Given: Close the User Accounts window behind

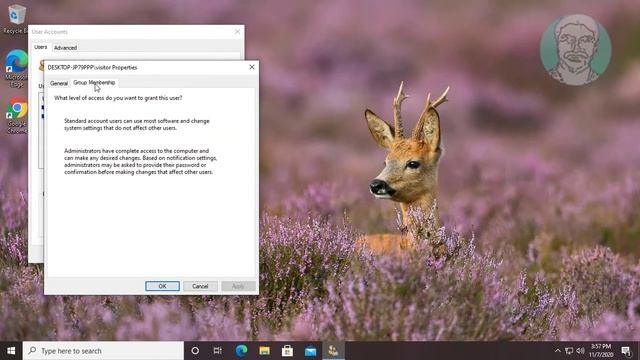Looking at the screenshot, I should pos(237,31).
